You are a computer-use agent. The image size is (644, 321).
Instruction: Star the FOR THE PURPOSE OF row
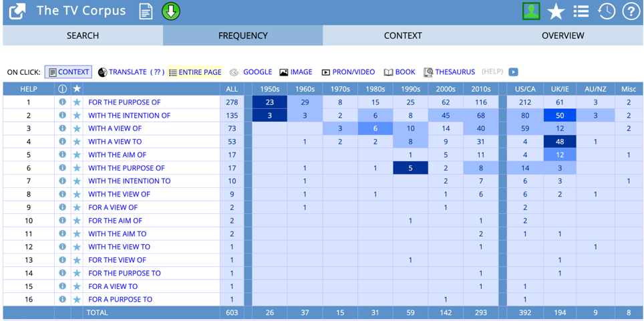(x=77, y=102)
